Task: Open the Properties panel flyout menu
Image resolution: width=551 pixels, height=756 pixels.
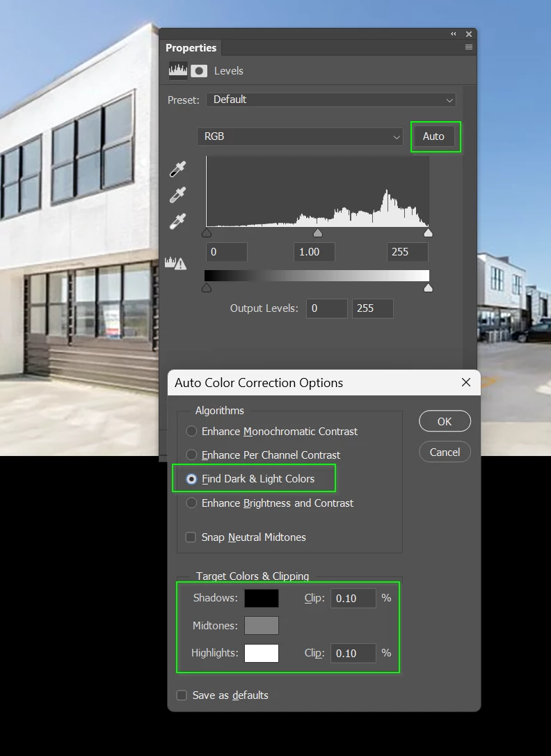Action: pyautogui.click(x=469, y=47)
